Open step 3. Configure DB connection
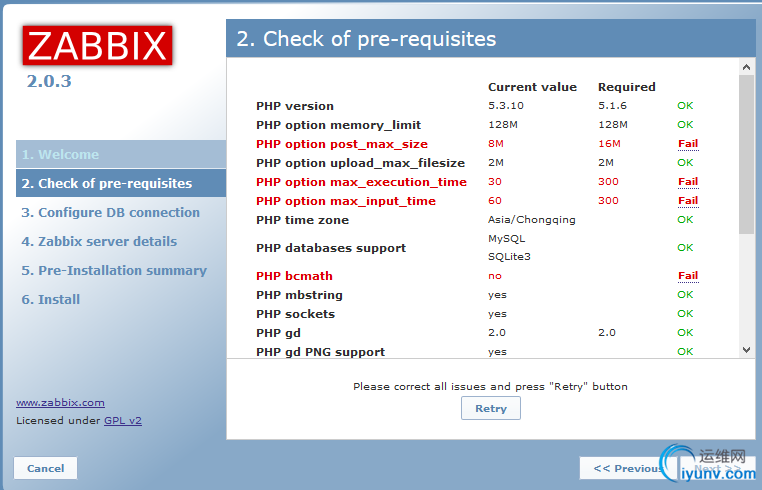This screenshot has width=762, height=490. click(x=110, y=212)
